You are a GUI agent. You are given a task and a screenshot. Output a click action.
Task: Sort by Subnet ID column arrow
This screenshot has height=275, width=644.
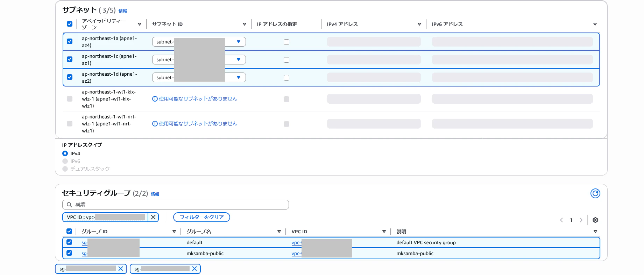pyautogui.click(x=245, y=24)
